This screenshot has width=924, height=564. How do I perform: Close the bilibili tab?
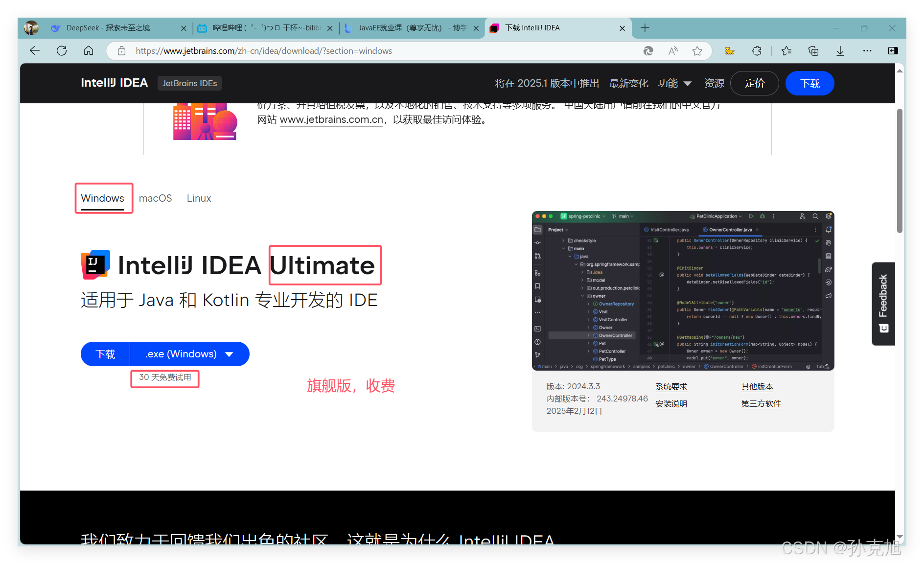coord(330,28)
